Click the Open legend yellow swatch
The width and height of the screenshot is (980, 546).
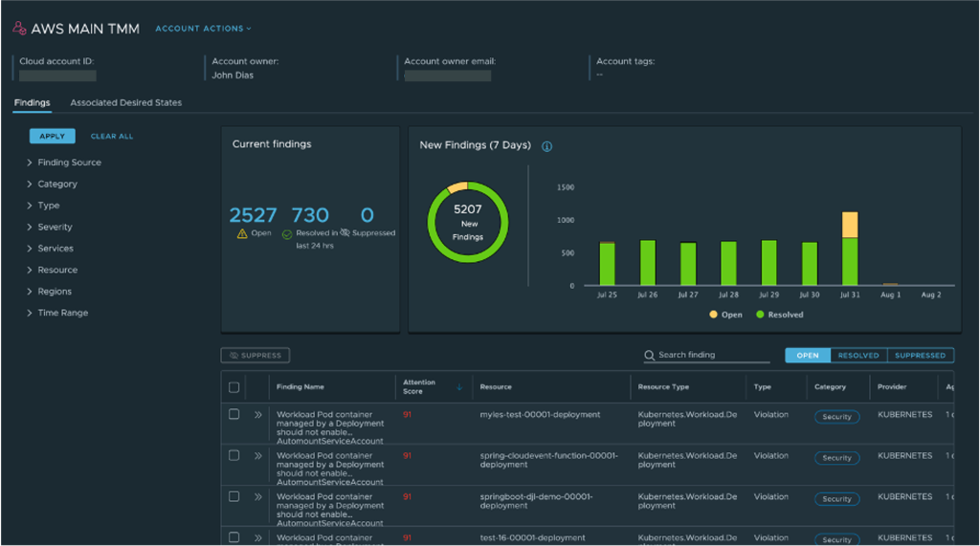coord(713,315)
